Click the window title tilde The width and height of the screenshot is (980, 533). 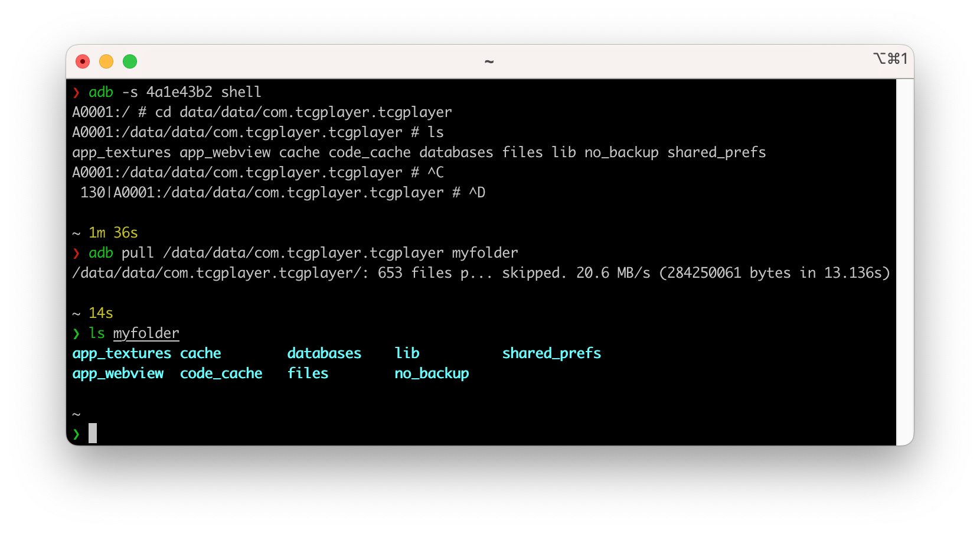(x=489, y=61)
